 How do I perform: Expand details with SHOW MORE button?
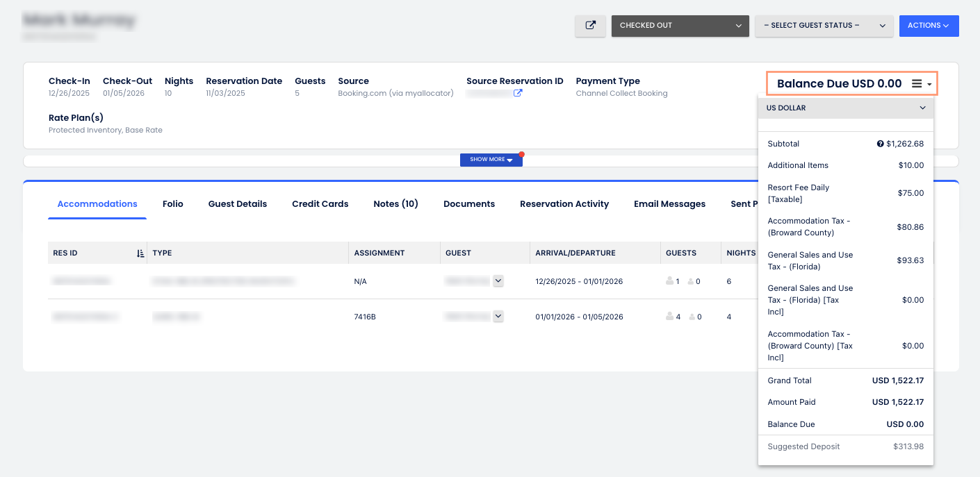(491, 160)
